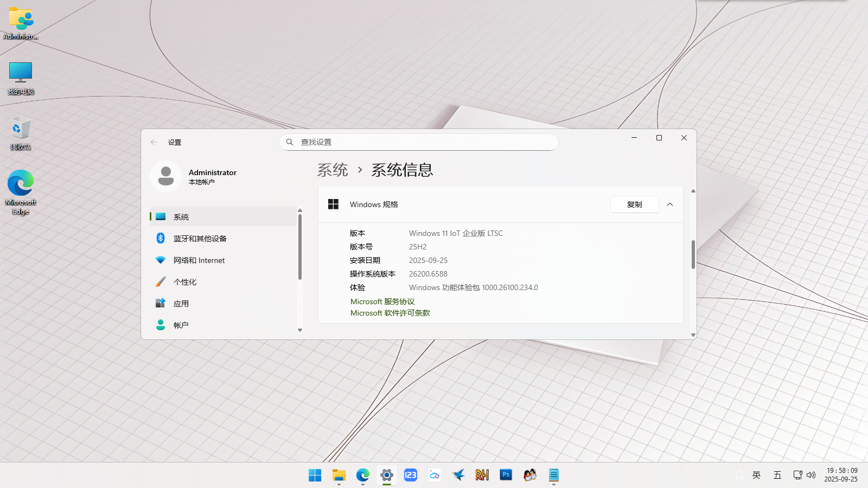868x488 pixels.
Task: Click the 英 input language indicator
Action: click(757, 475)
